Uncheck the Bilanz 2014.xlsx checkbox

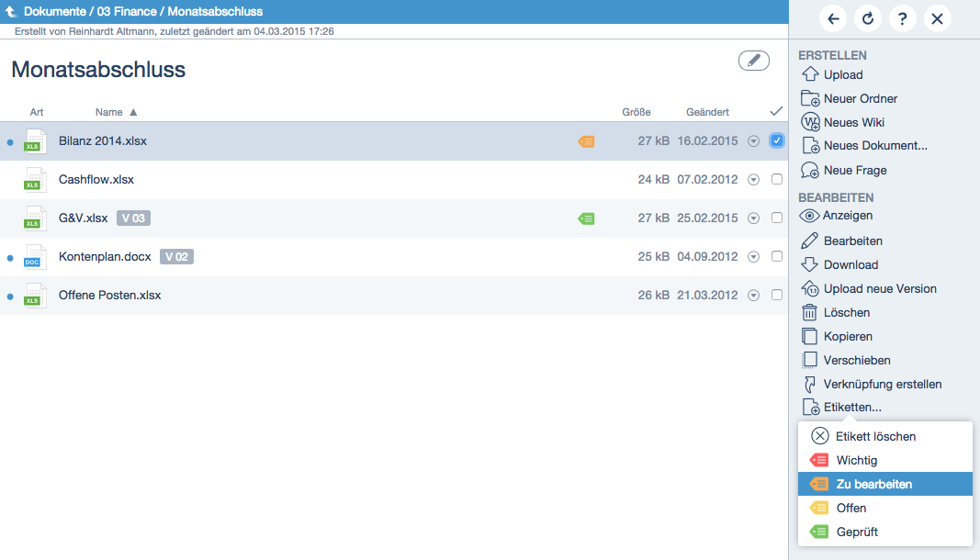click(777, 140)
